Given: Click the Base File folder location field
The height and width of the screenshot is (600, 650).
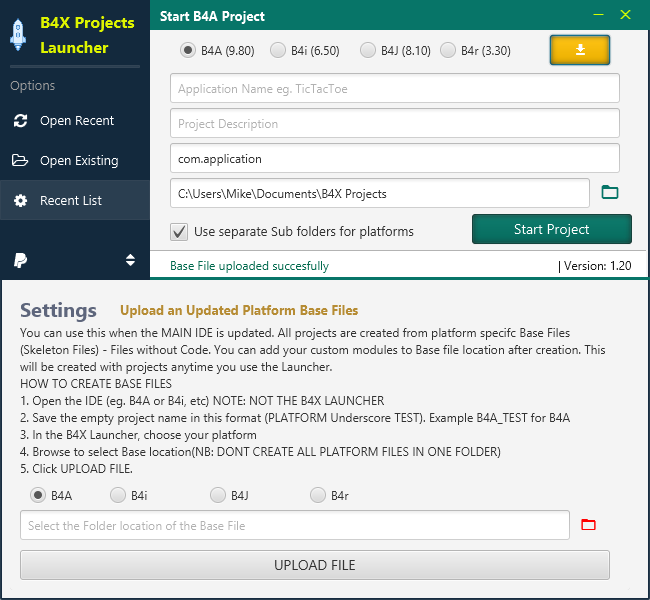Looking at the screenshot, I should tap(295, 525).
